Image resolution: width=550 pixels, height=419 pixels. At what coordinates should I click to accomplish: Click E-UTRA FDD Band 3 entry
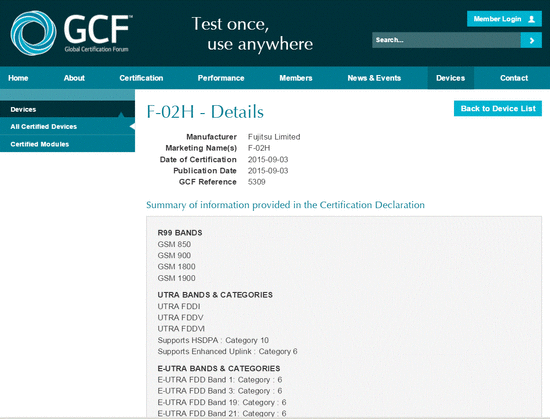click(220, 391)
